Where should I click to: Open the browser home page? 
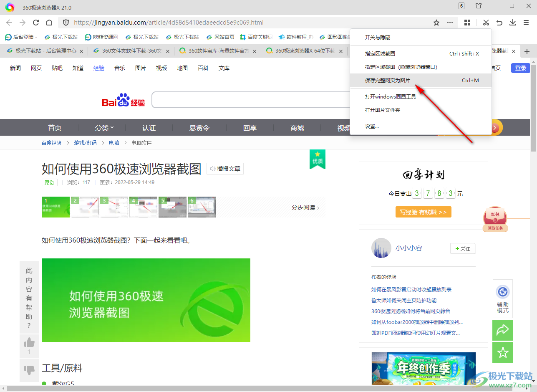point(49,23)
